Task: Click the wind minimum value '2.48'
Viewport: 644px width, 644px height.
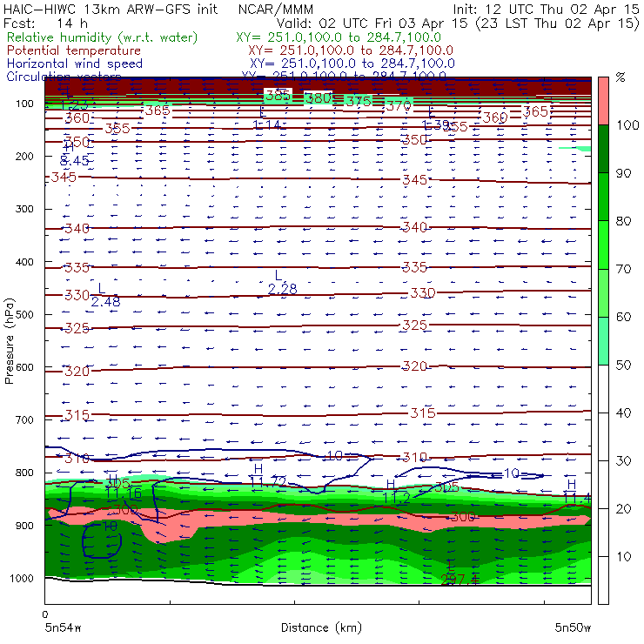Action: pos(105,302)
